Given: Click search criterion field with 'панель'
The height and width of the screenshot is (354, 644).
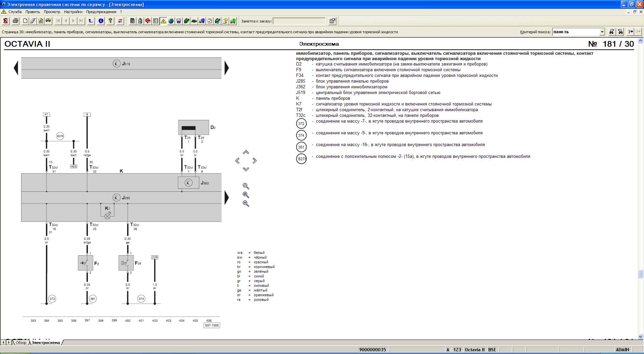Looking at the screenshot, I should [576, 32].
